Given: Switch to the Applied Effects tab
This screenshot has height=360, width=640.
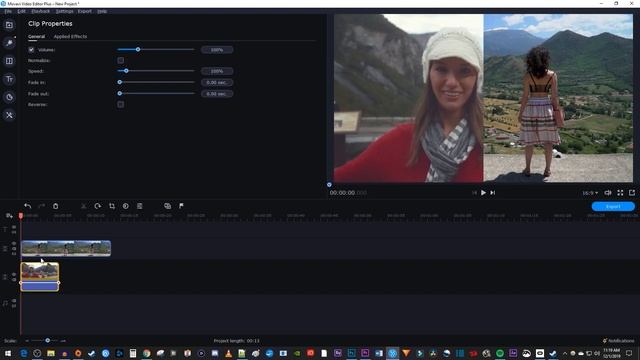Looking at the screenshot, I should click(70, 36).
